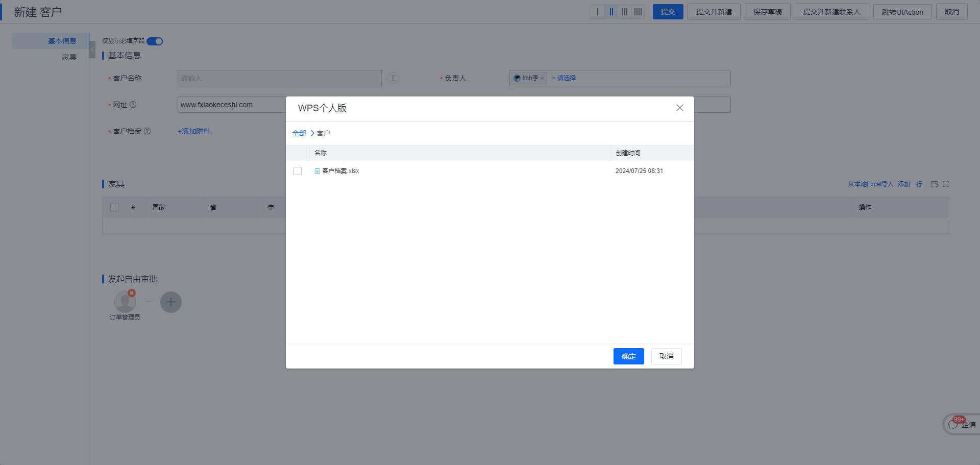Viewport: 980px width, 465px height.
Task: Select the three-column layout icon
Action: (x=625, y=11)
